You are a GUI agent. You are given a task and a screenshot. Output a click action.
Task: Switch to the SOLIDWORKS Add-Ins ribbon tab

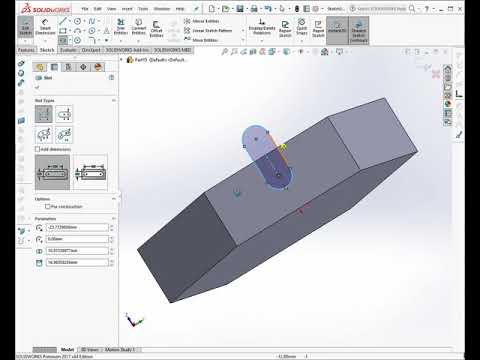tap(127, 50)
